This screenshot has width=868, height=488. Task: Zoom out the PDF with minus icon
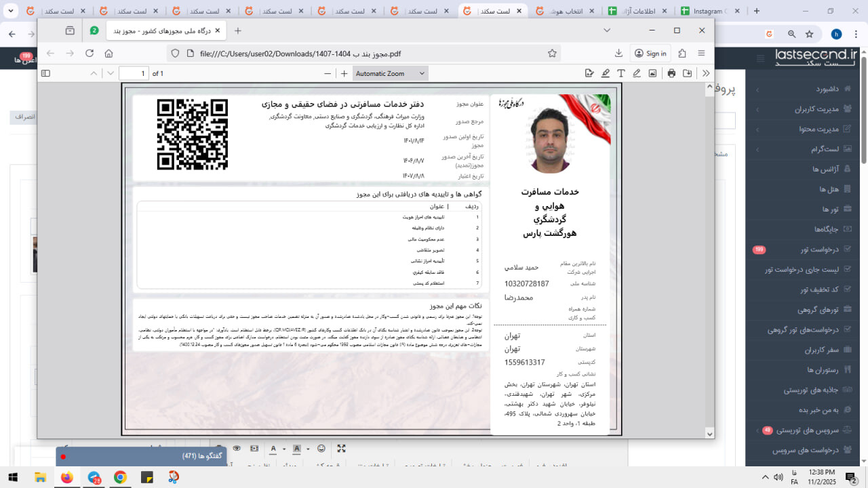[328, 73]
